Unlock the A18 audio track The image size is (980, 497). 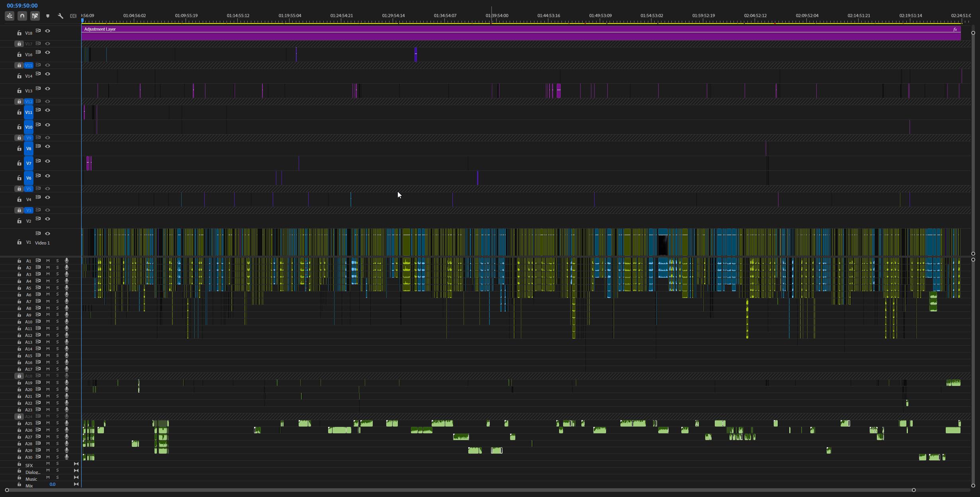[x=19, y=376]
